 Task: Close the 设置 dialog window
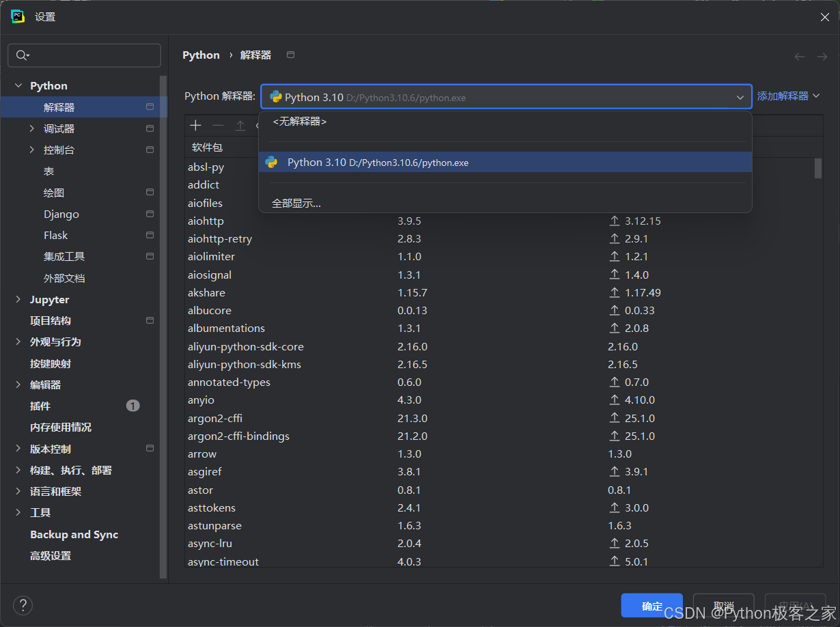(824, 17)
